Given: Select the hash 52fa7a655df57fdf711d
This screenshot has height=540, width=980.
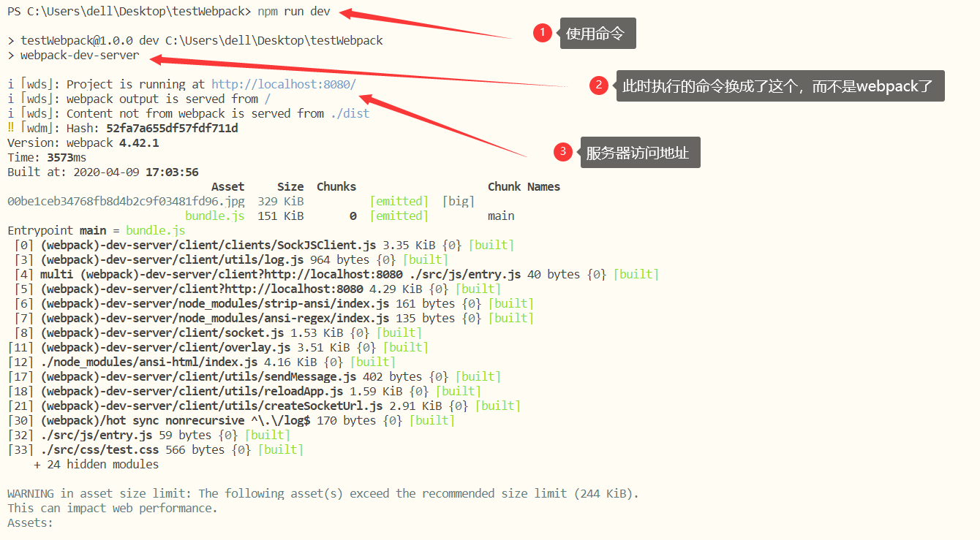Looking at the screenshot, I should [x=172, y=128].
